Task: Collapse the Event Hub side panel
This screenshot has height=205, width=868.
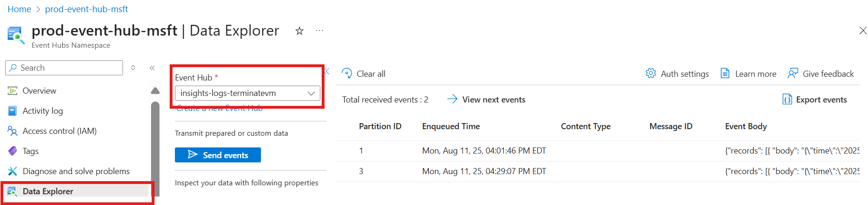Action: [x=327, y=71]
